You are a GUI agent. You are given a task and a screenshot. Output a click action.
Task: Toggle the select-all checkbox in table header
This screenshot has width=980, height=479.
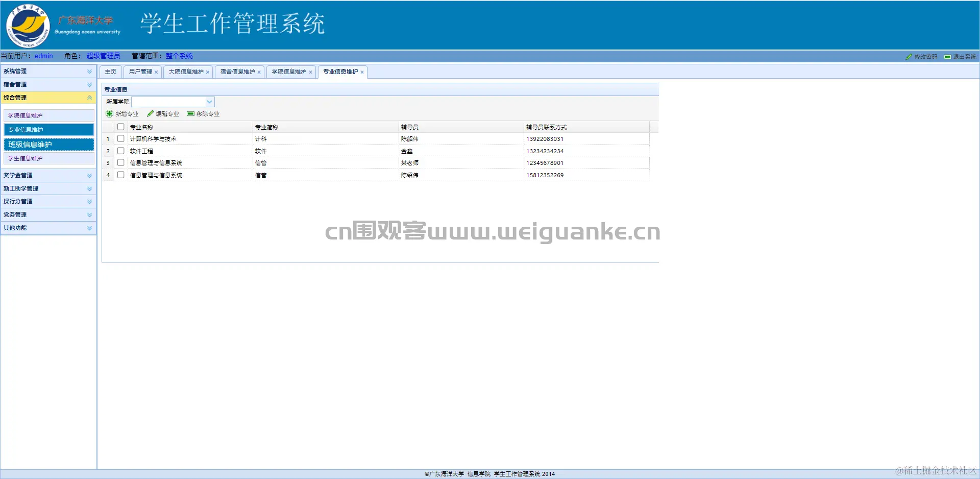click(x=121, y=127)
